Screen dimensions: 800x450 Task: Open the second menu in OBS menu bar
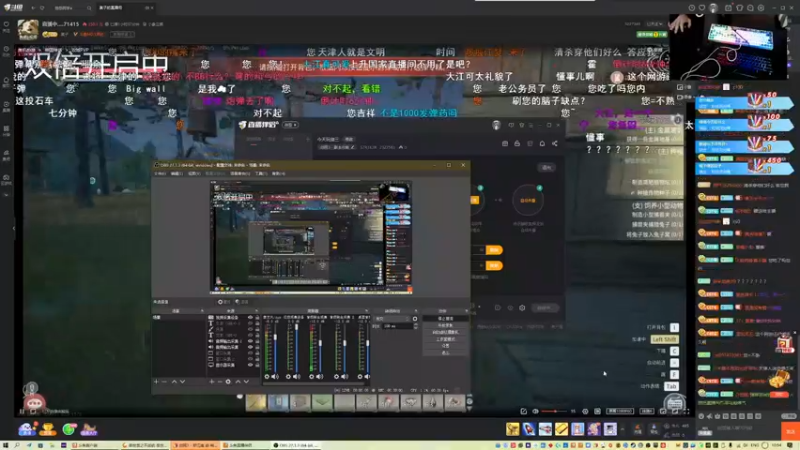177,173
